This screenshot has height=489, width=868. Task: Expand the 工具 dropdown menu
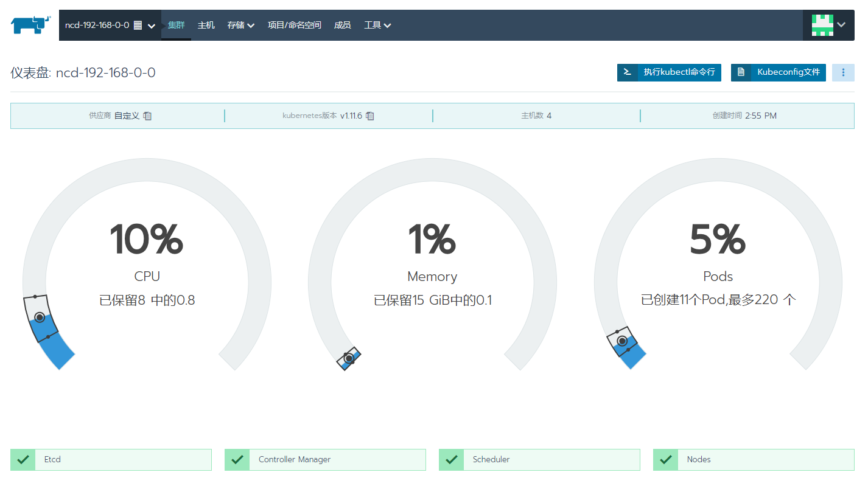(x=378, y=25)
